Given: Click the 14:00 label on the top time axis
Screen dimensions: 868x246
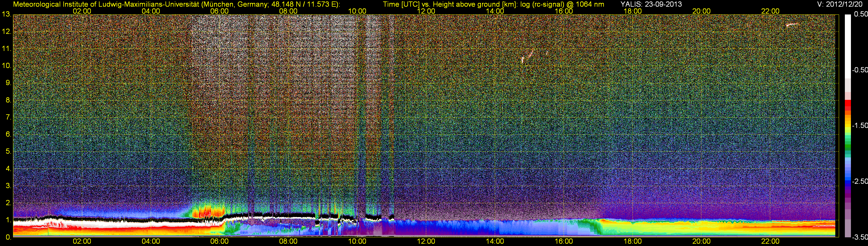Looking at the screenshot, I should coord(495,11).
